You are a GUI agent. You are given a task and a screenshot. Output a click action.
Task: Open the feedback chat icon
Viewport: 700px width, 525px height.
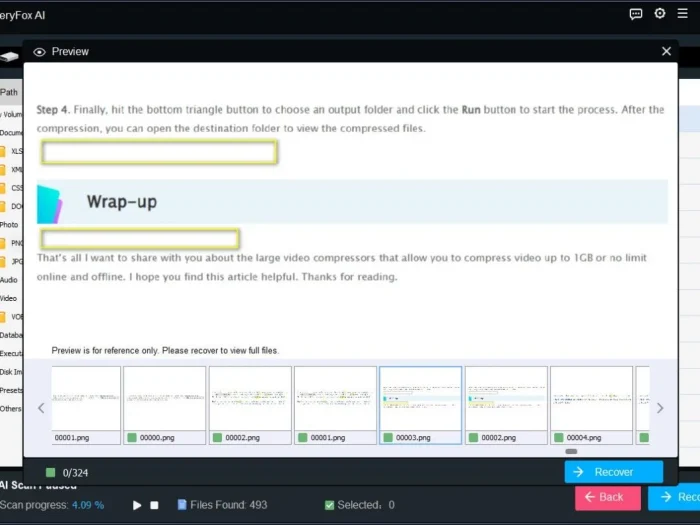[636, 14]
